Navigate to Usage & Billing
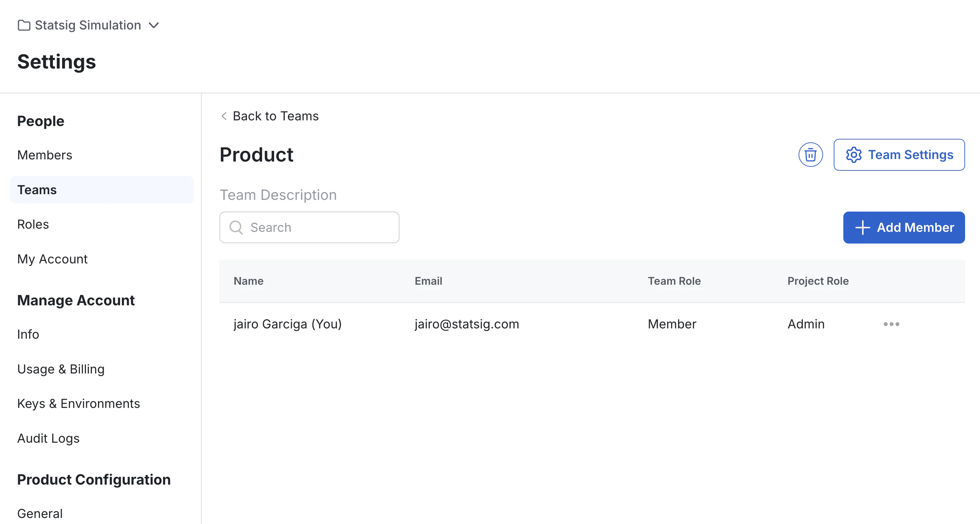The width and height of the screenshot is (980, 524). 61,369
